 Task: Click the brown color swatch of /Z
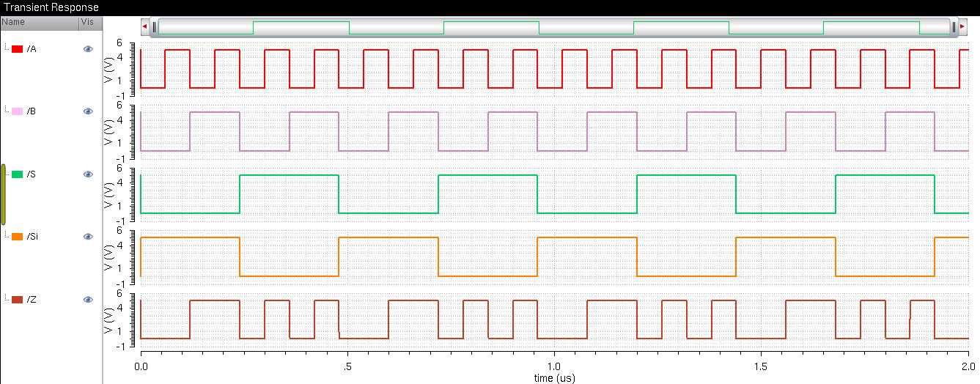pos(18,300)
